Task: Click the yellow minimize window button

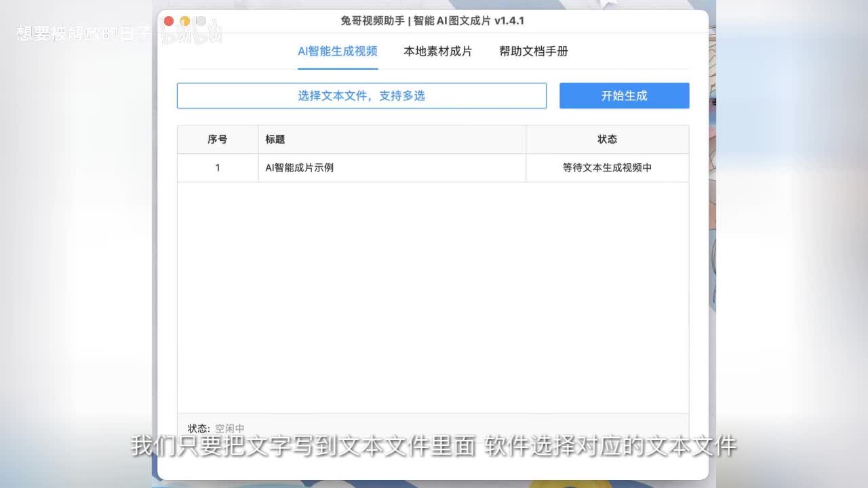Action: click(x=184, y=21)
